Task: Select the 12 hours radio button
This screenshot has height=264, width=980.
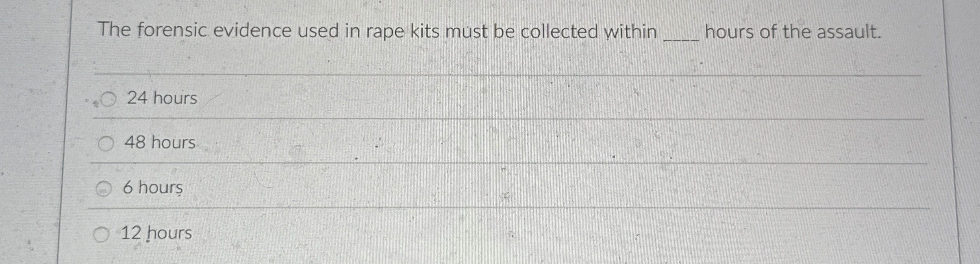Action: 102,234
